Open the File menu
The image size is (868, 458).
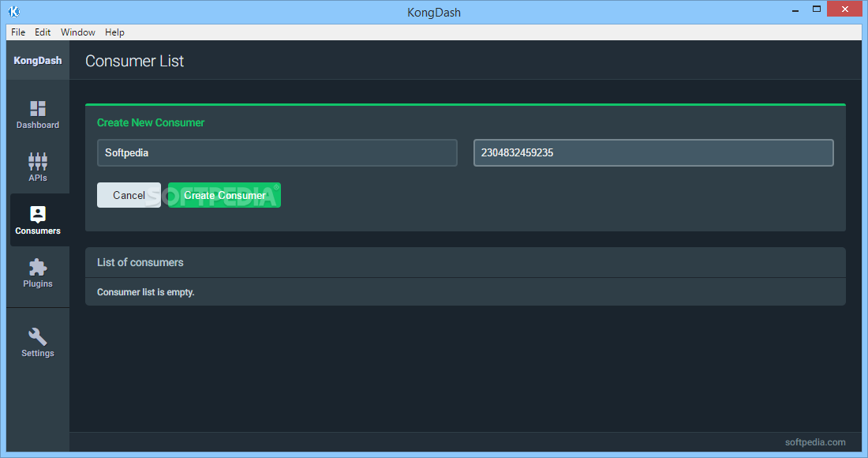[18, 32]
